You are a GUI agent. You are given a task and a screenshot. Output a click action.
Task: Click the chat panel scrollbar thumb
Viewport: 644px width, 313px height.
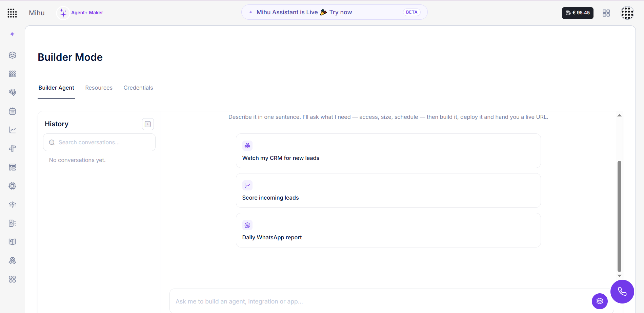click(619, 216)
